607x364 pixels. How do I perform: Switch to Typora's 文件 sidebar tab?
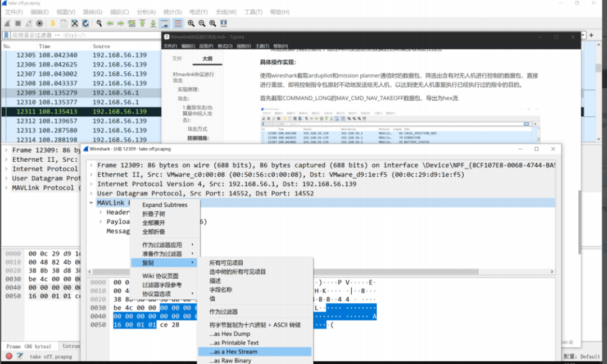click(177, 58)
